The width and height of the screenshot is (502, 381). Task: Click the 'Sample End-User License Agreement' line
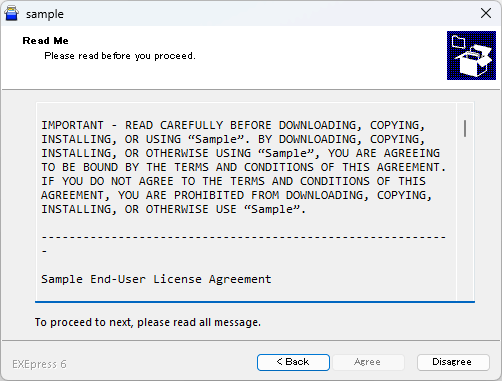coord(156,279)
